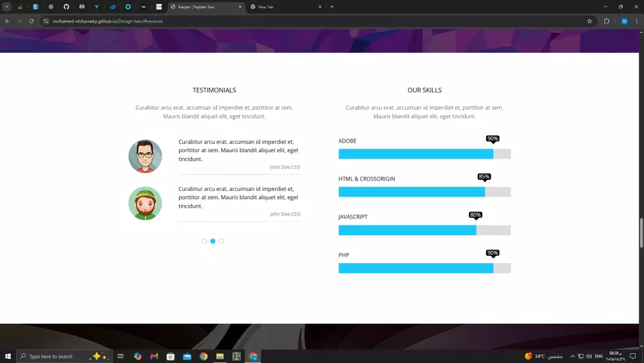Close the Kasper | Teplate Two tab
The image size is (644, 363).
pos(240,6)
